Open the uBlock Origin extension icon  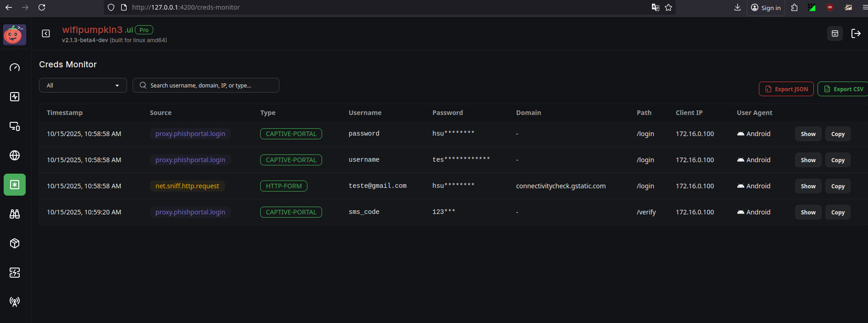(830, 7)
